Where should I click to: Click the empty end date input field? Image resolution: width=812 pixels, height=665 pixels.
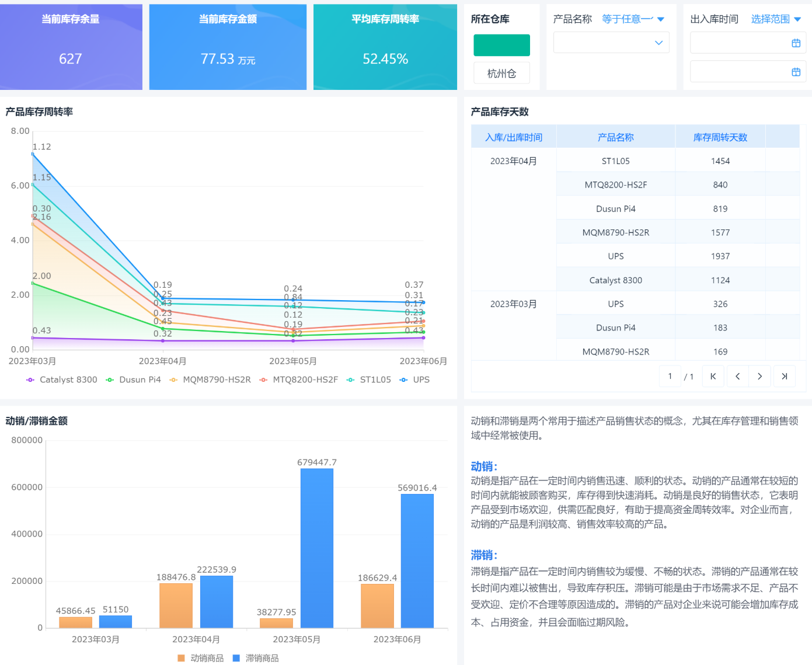click(741, 71)
